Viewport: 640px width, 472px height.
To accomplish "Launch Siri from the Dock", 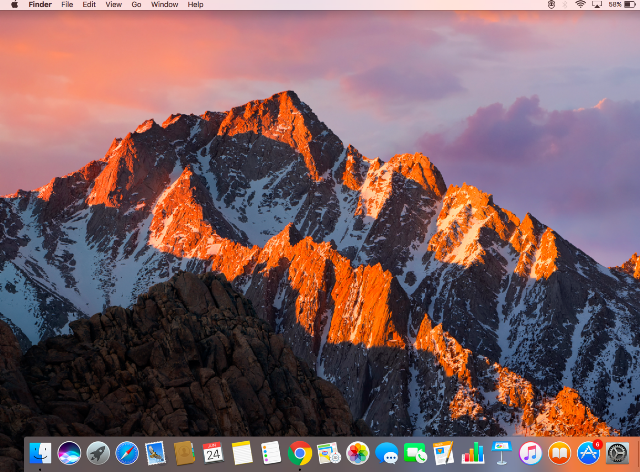I will pos(69,453).
